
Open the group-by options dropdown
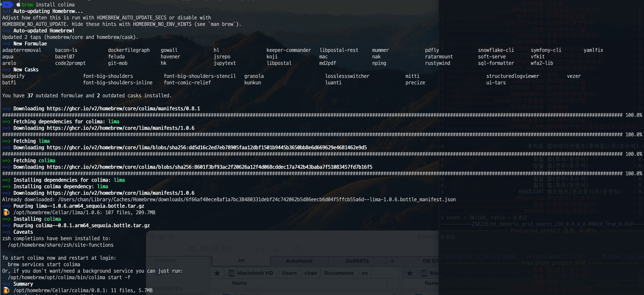coord(258,248)
